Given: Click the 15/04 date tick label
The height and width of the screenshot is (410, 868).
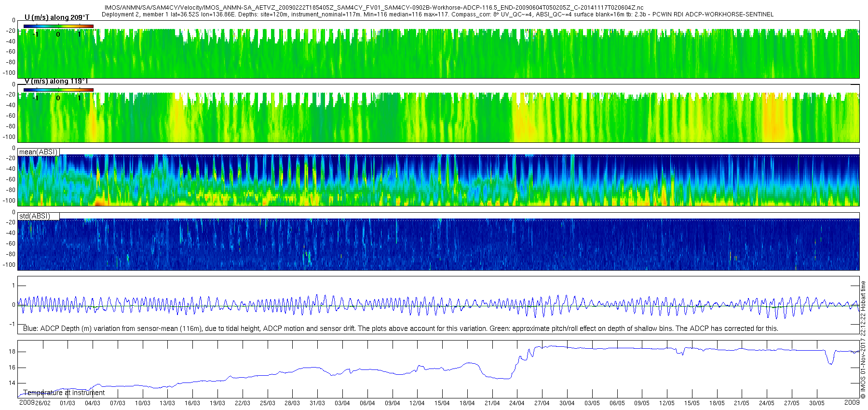Looking at the screenshot, I should (x=442, y=403).
